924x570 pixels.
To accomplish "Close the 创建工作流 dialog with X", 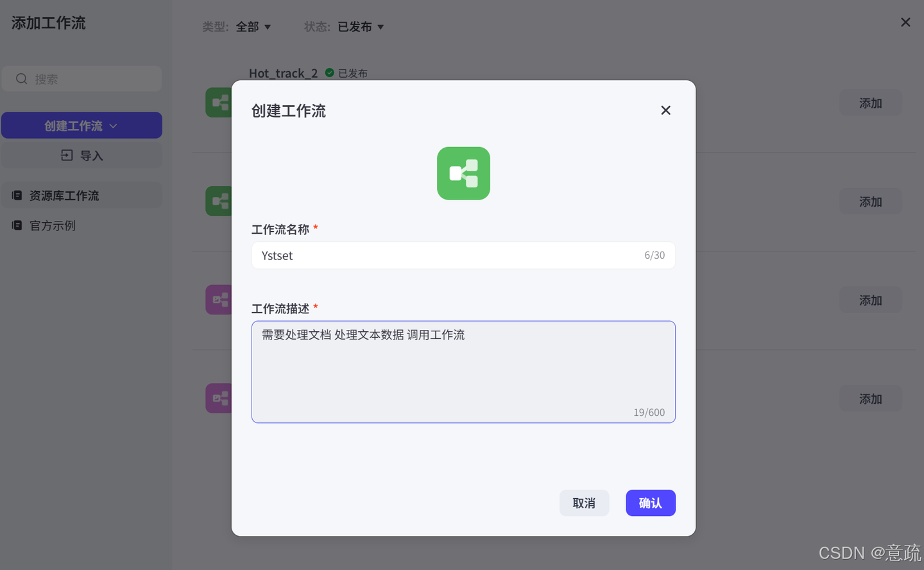I will [665, 110].
